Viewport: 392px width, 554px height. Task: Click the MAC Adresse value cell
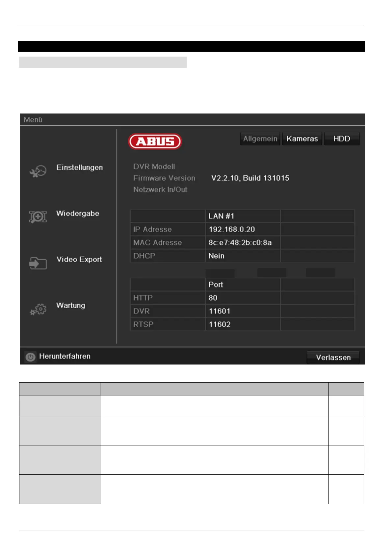tap(243, 242)
